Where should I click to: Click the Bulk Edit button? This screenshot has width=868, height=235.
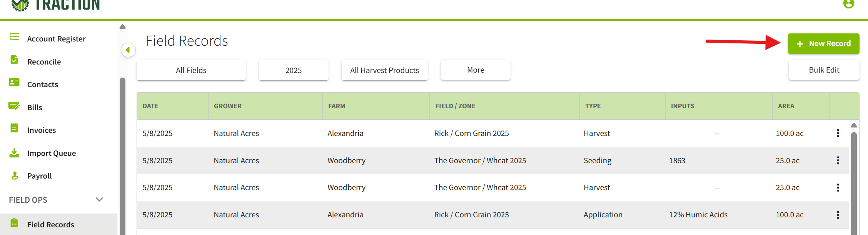click(824, 70)
